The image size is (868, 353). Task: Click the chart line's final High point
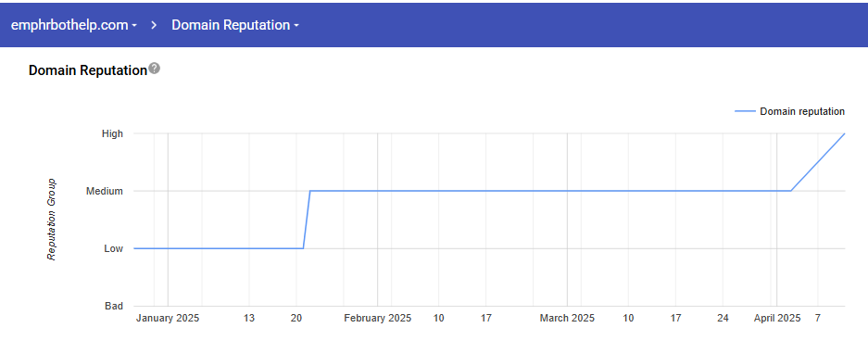pos(844,133)
